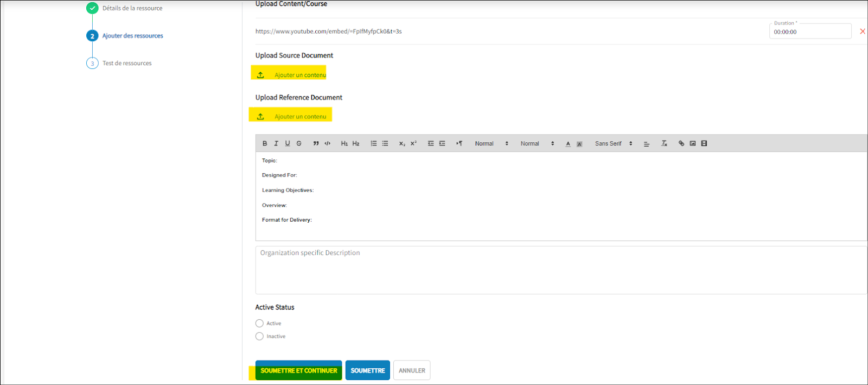The image size is (868, 385).
Task: Open the Sans Serif font dropdown
Action: [614, 143]
